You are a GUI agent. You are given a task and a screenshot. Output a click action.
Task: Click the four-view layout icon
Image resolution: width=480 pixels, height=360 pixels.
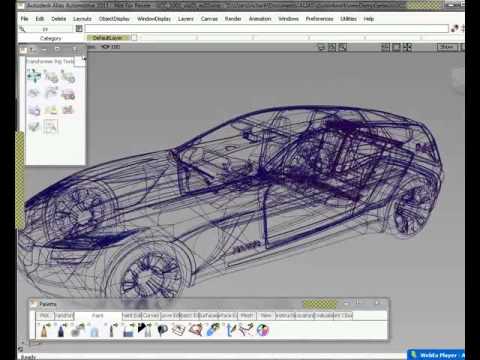386,47
